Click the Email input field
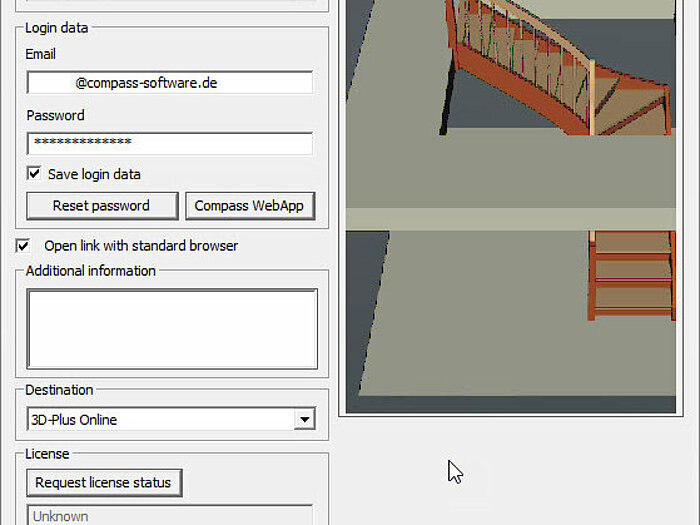This screenshot has width=700, height=525. click(x=170, y=83)
